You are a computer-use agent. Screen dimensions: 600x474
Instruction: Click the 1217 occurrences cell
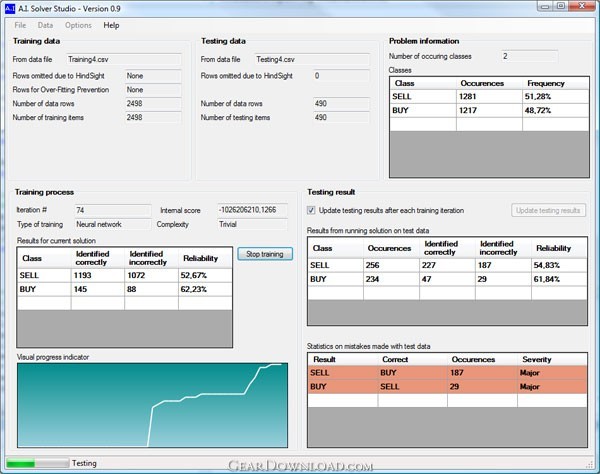[489, 111]
